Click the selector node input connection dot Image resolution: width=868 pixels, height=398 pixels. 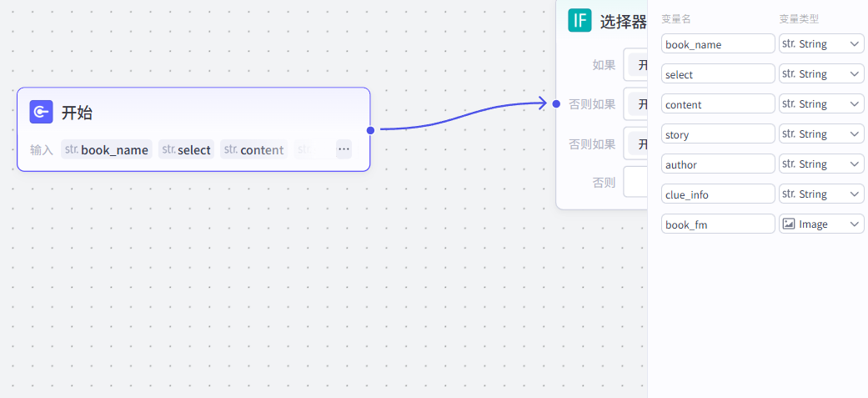(556, 103)
